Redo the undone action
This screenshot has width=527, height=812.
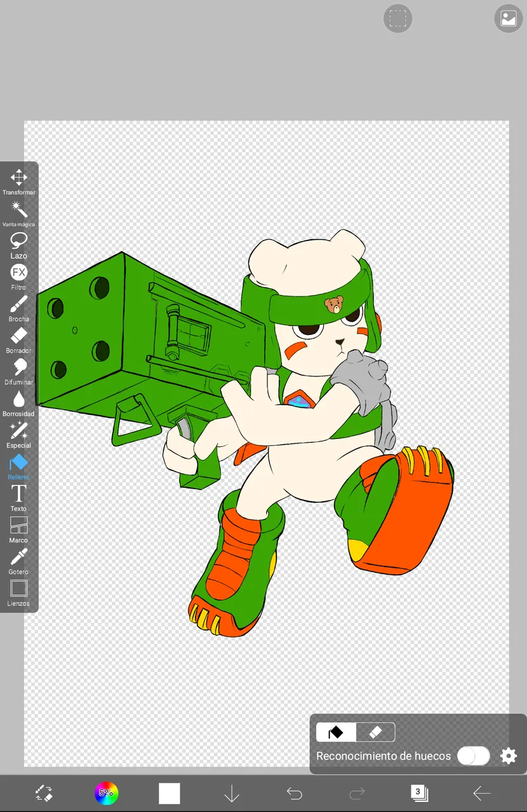tap(357, 793)
